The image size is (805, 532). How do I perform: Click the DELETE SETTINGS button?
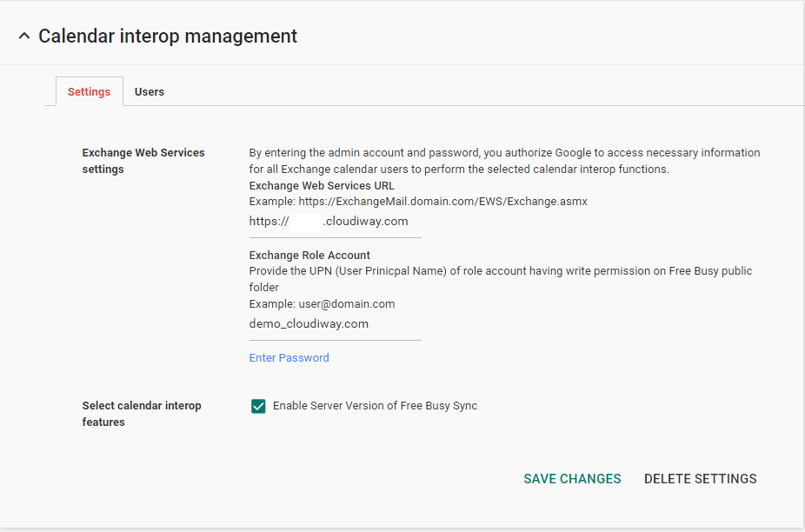click(700, 479)
